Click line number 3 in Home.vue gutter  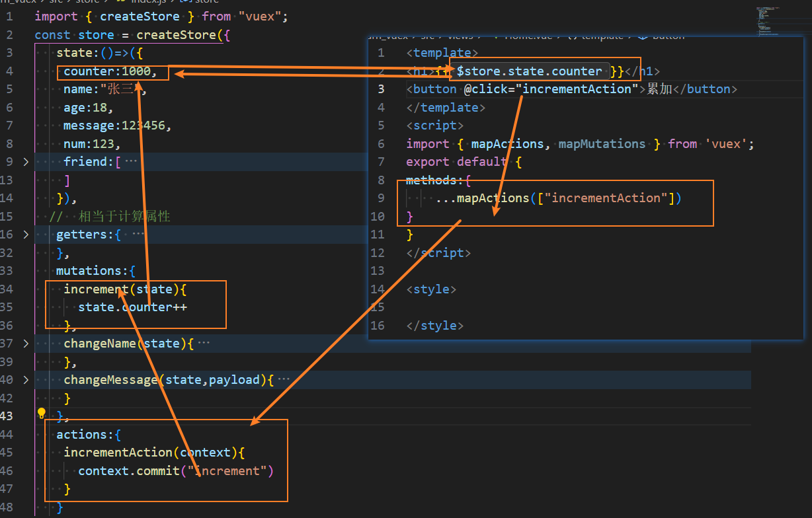381,89
